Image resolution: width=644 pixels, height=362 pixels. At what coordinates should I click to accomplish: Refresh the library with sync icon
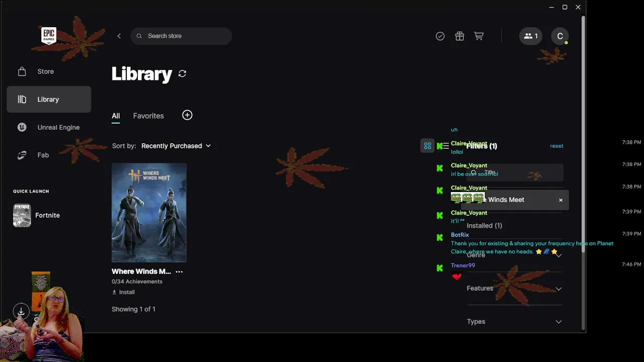(182, 74)
